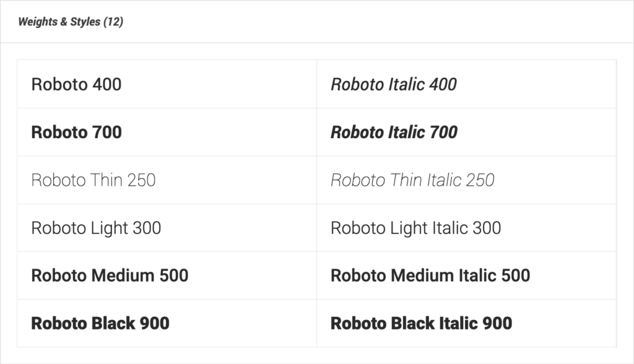This screenshot has height=364, width=634.
Task: Pick the Roboto Black 900 weight
Action: click(x=100, y=323)
